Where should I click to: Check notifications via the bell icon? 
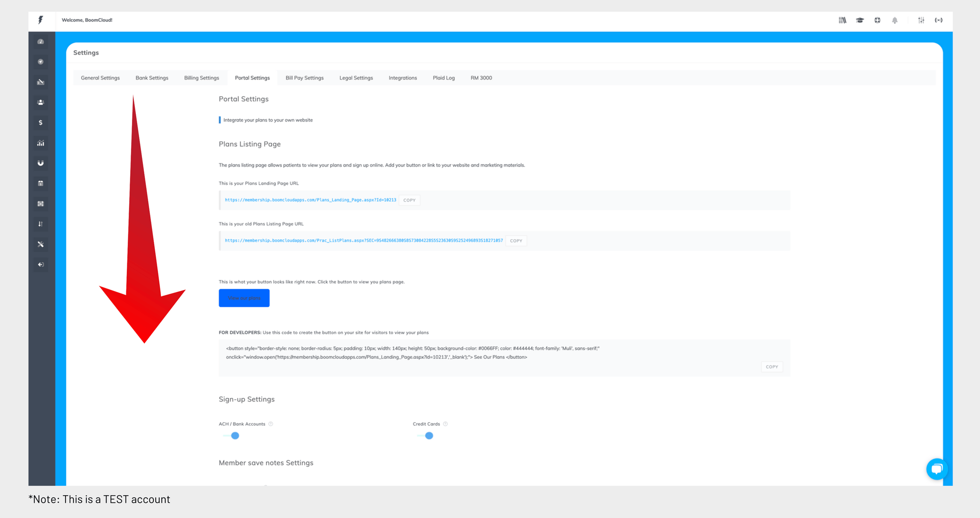tap(895, 20)
